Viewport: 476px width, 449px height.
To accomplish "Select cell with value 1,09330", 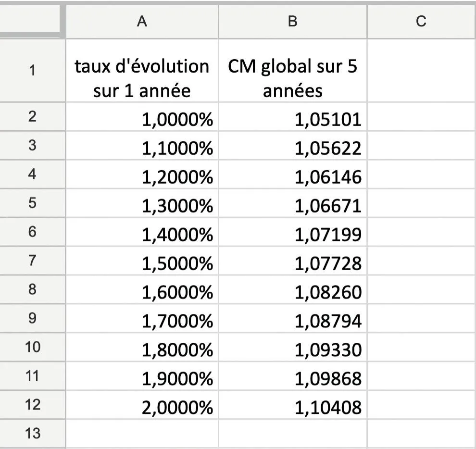I will point(293,347).
